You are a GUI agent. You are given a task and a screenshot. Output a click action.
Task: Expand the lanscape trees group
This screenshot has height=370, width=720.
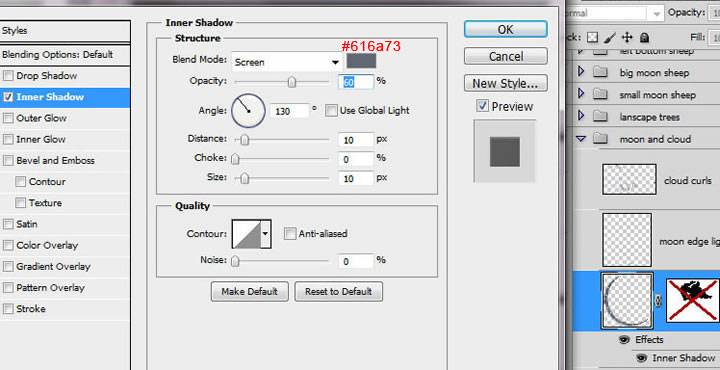(581, 116)
